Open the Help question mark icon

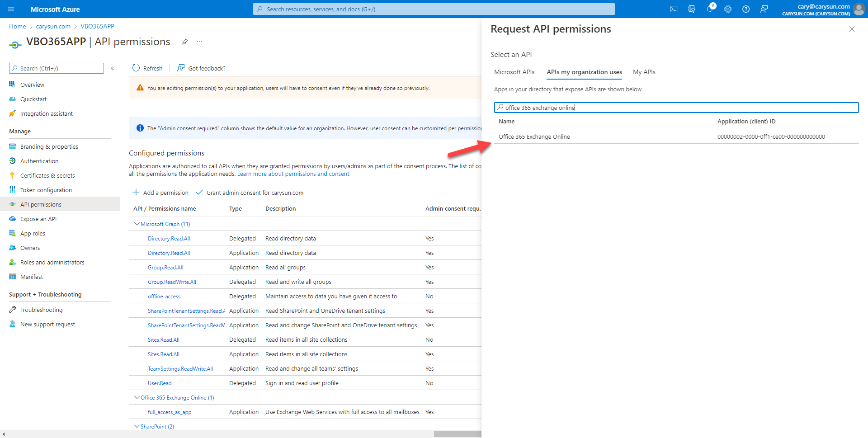click(746, 9)
